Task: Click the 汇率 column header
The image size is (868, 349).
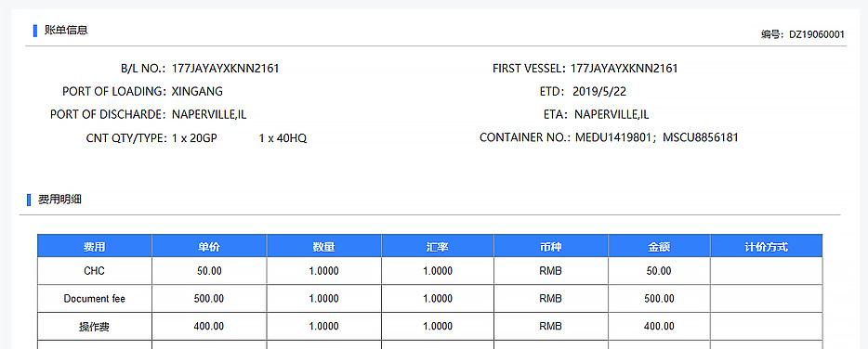Action: tap(438, 246)
